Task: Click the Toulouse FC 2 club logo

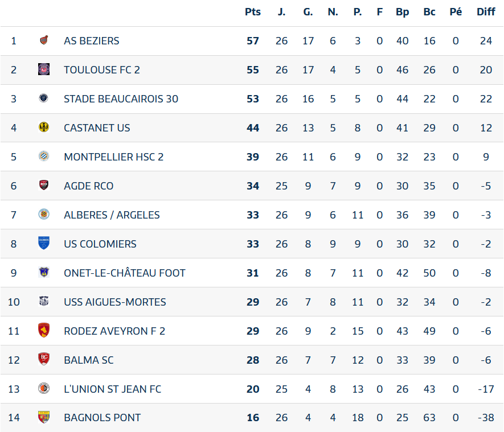Action: coord(44,69)
